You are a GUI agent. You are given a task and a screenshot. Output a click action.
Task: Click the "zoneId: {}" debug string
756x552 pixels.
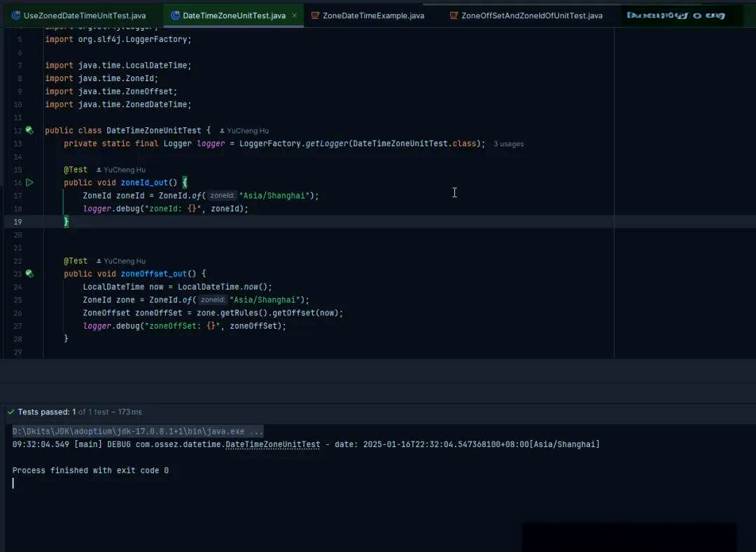click(x=173, y=208)
